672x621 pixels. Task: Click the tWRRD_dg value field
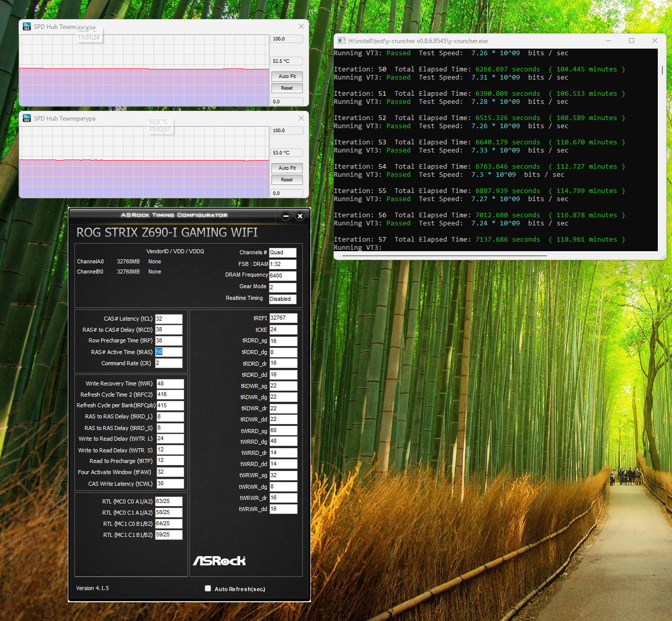283,442
